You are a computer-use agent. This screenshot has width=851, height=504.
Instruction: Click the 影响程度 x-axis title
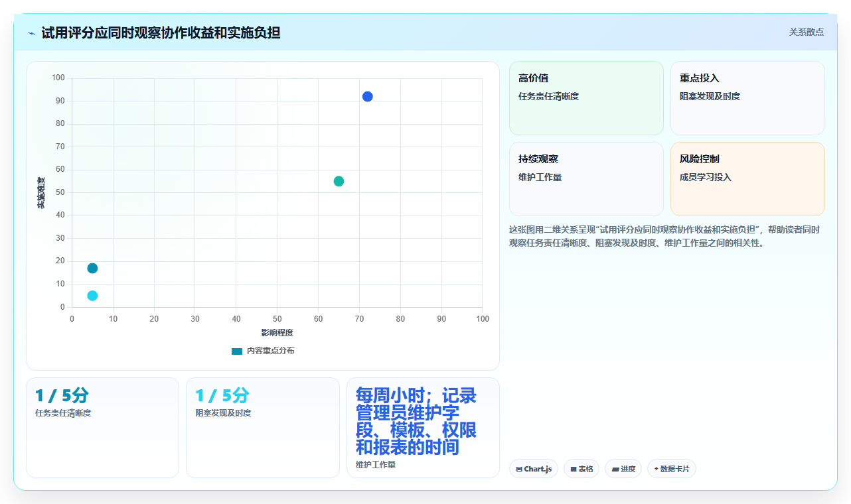[x=277, y=333]
